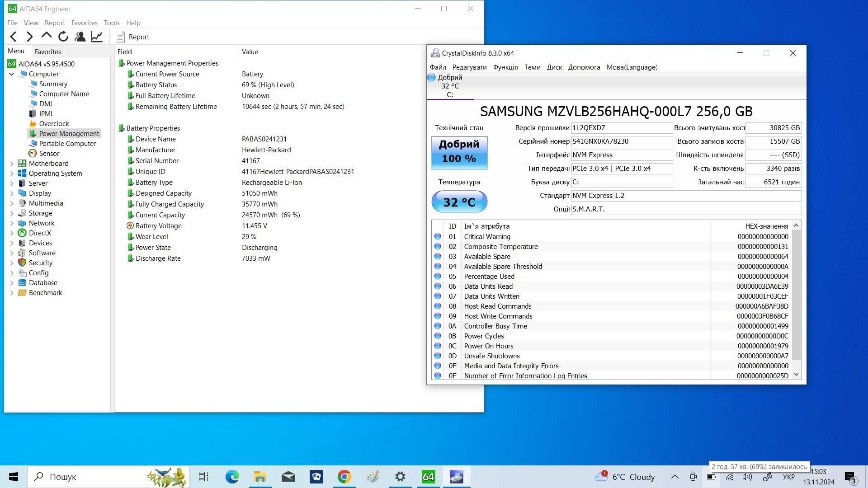Expand the Benchmark tree node
868x488 pixels.
tap(12, 293)
